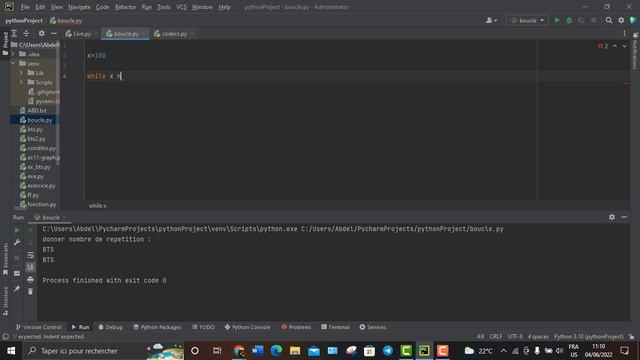Image resolution: width=640 pixels, height=360 pixels.
Task: Print the Run console output
Action: [x=30, y=280]
